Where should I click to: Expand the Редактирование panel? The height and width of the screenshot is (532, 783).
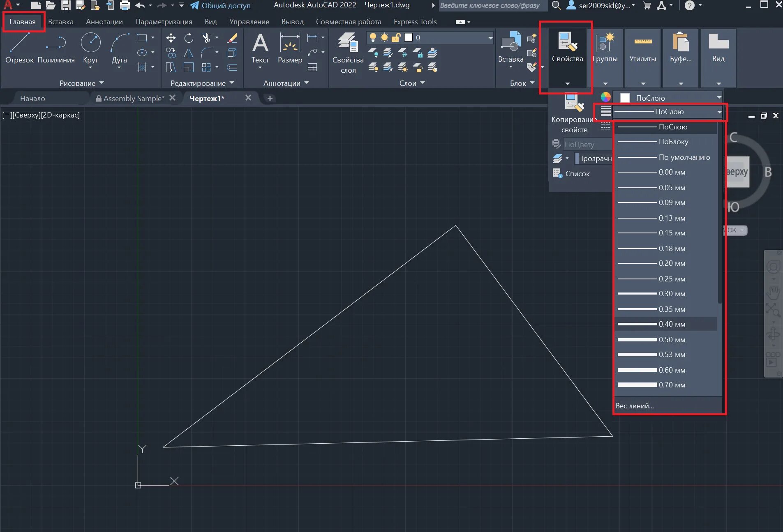[202, 83]
